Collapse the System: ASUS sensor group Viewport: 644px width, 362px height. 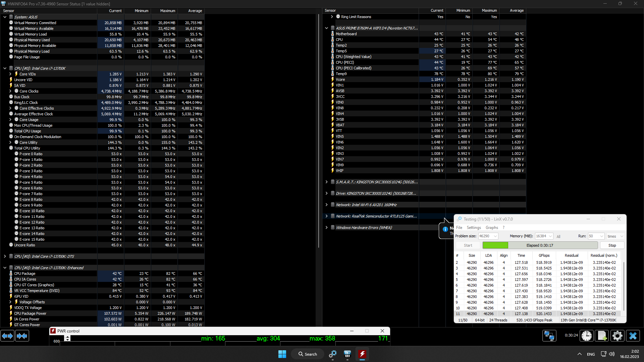[5, 17]
